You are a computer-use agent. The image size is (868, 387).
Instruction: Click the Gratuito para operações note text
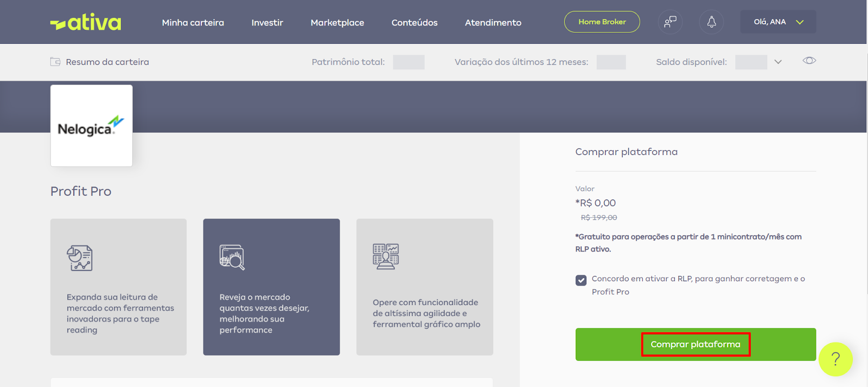click(688, 243)
